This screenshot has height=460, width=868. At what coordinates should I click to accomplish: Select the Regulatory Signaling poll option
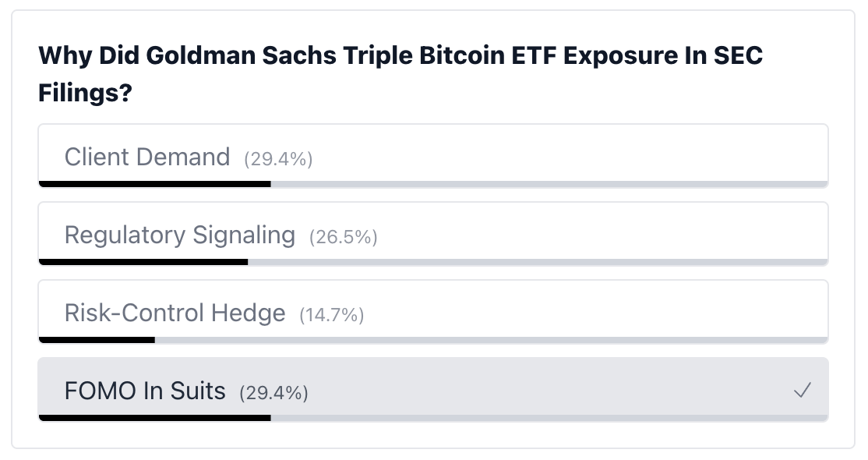click(433, 234)
